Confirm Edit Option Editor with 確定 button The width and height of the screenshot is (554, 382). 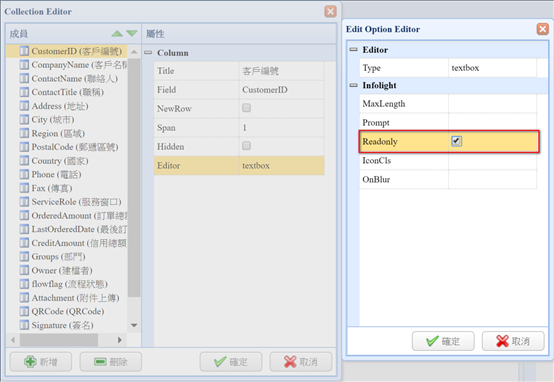pyautogui.click(x=443, y=341)
